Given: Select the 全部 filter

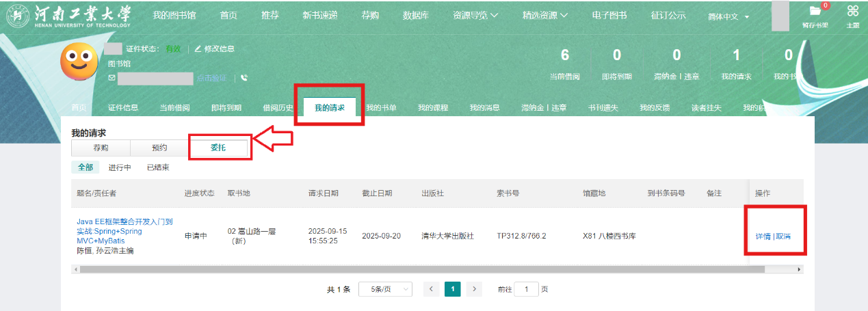Looking at the screenshot, I should (x=85, y=167).
